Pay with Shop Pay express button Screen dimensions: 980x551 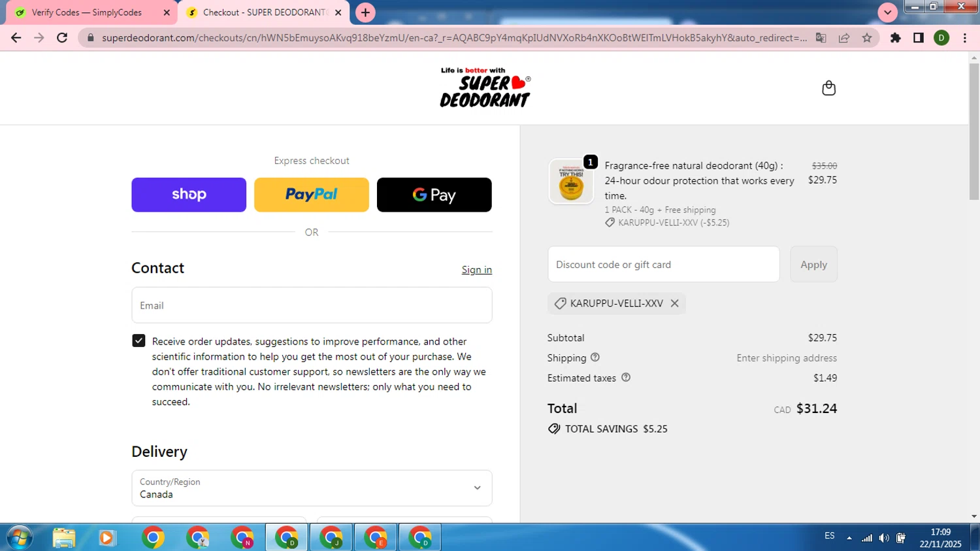[189, 195]
